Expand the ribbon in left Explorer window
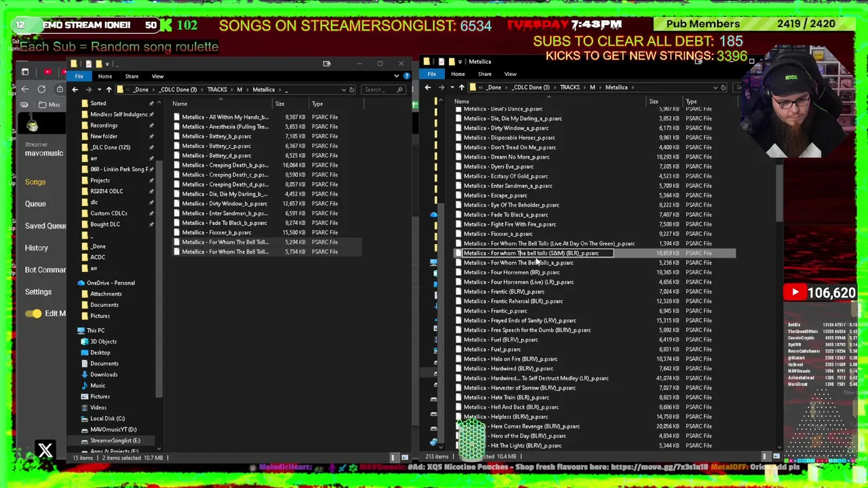Viewport: 868px width, 488px height. 396,76
